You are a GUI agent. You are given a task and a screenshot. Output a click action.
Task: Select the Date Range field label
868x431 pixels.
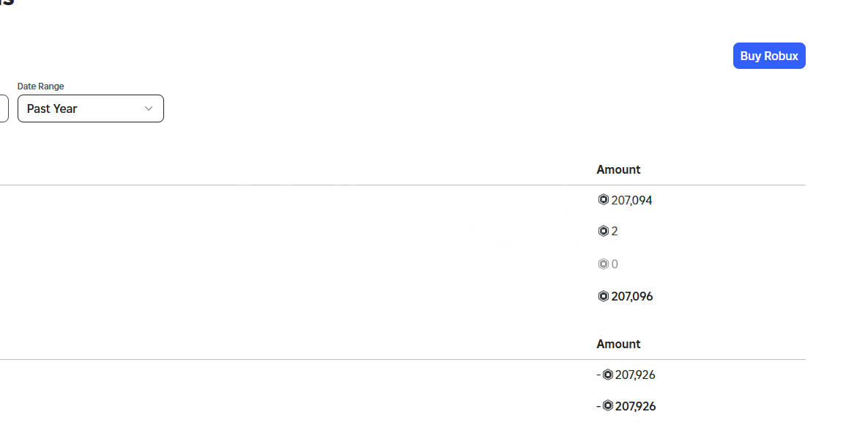(41, 86)
